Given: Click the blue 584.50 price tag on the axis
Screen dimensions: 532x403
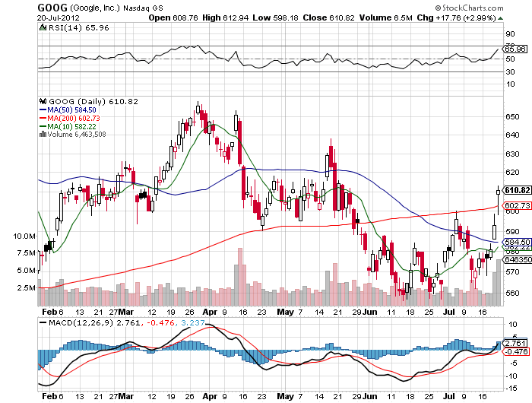Looking at the screenshot, I should (517, 242).
